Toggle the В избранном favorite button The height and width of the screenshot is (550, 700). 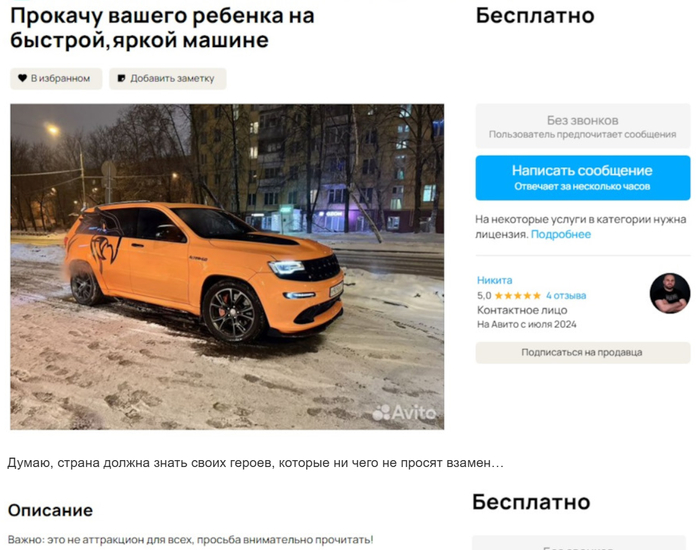coord(56,79)
